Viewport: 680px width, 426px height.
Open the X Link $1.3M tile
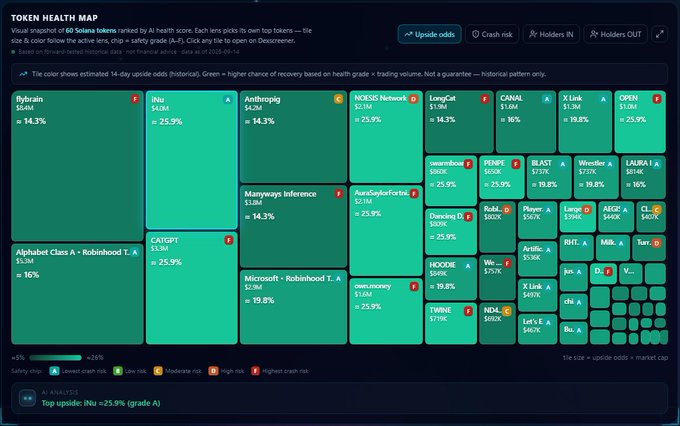585,121
